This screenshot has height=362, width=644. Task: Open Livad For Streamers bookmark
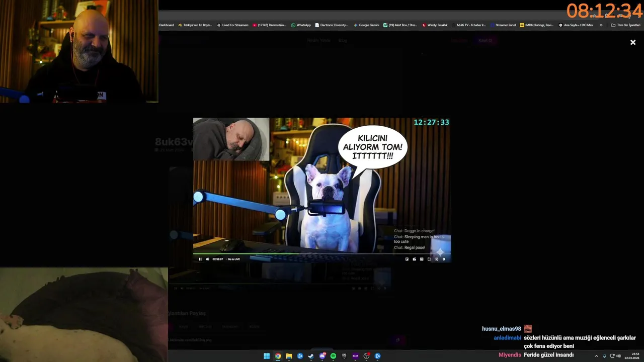(232, 25)
